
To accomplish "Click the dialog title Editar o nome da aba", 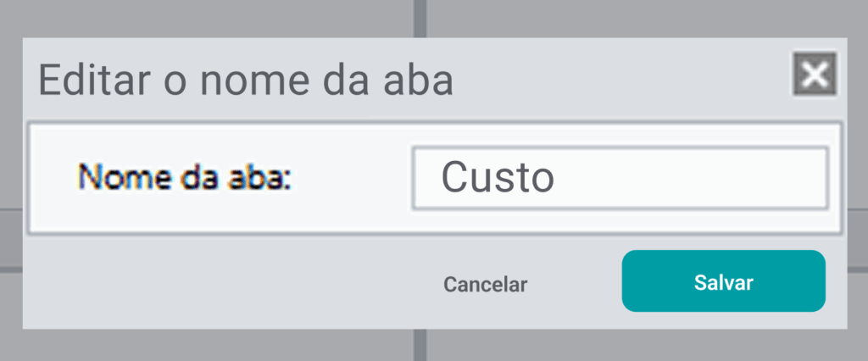I will (246, 81).
